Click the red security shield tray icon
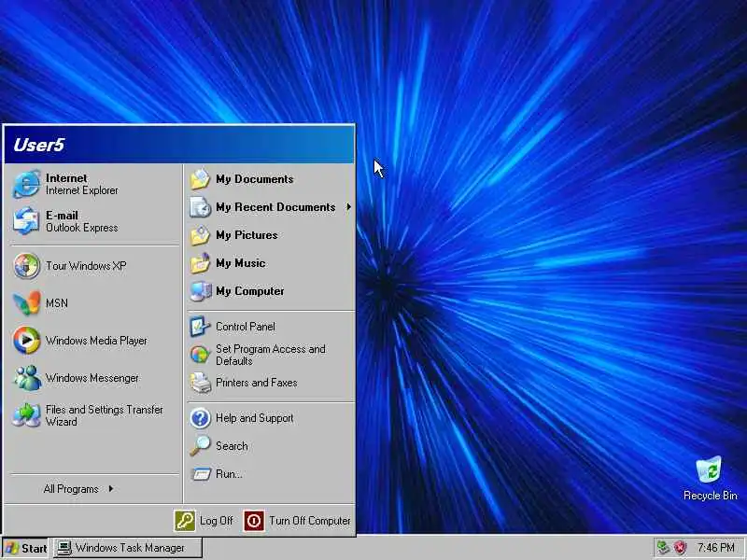The image size is (747, 560). click(681, 548)
